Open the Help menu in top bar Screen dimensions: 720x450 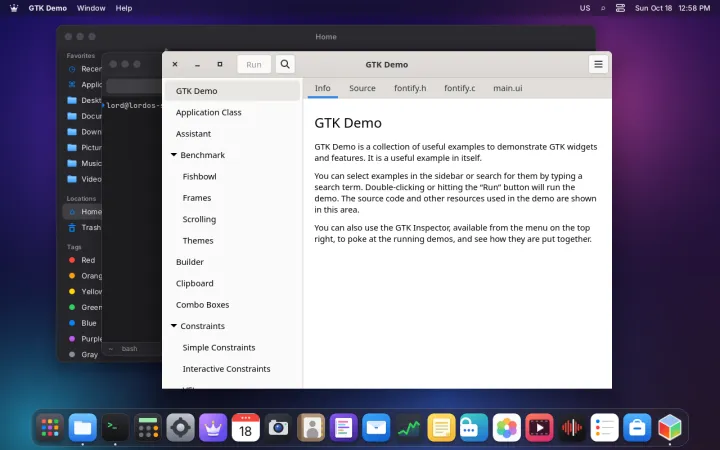pyautogui.click(x=124, y=8)
